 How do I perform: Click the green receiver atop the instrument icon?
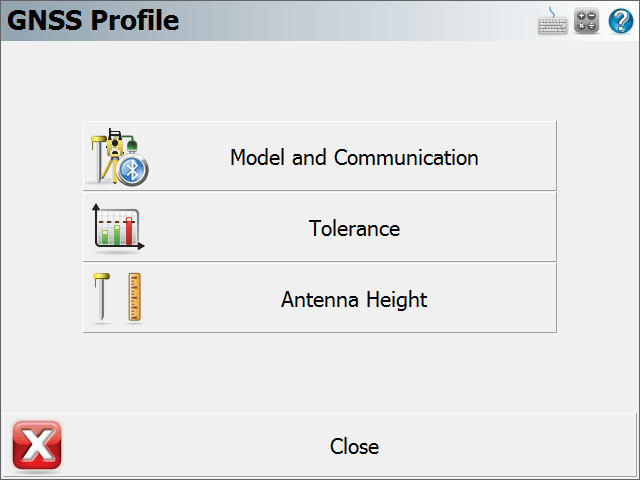(132, 145)
